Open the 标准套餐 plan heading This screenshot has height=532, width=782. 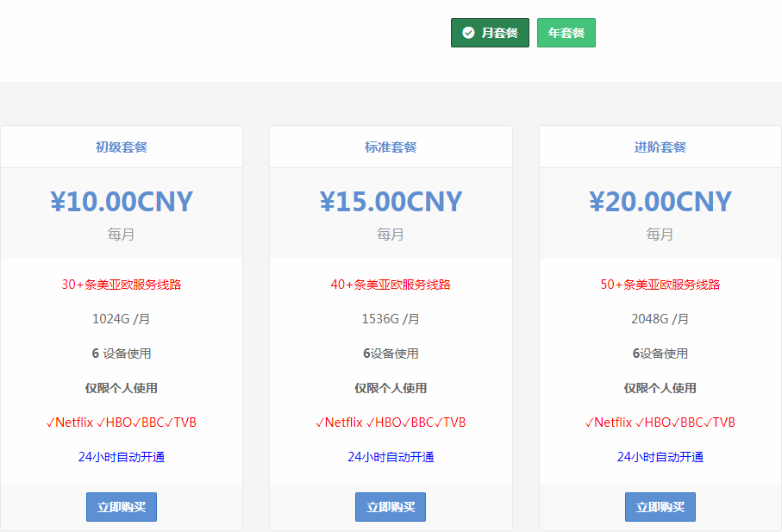pyautogui.click(x=391, y=147)
